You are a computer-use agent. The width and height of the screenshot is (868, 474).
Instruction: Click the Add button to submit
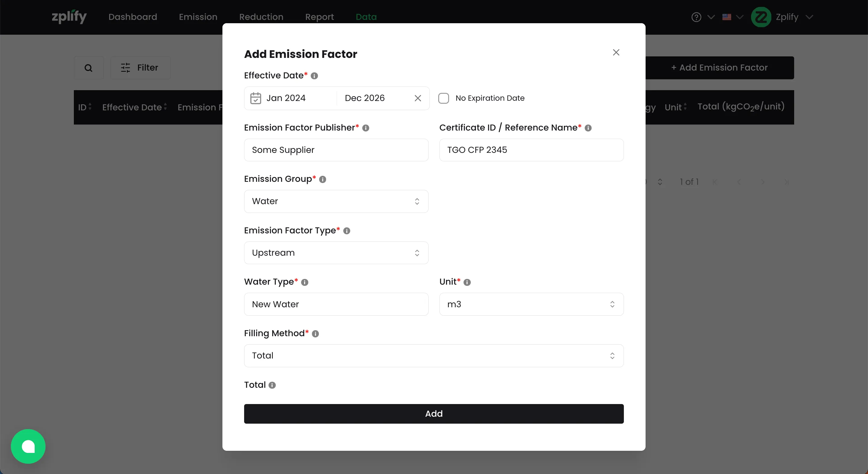(x=434, y=414)
